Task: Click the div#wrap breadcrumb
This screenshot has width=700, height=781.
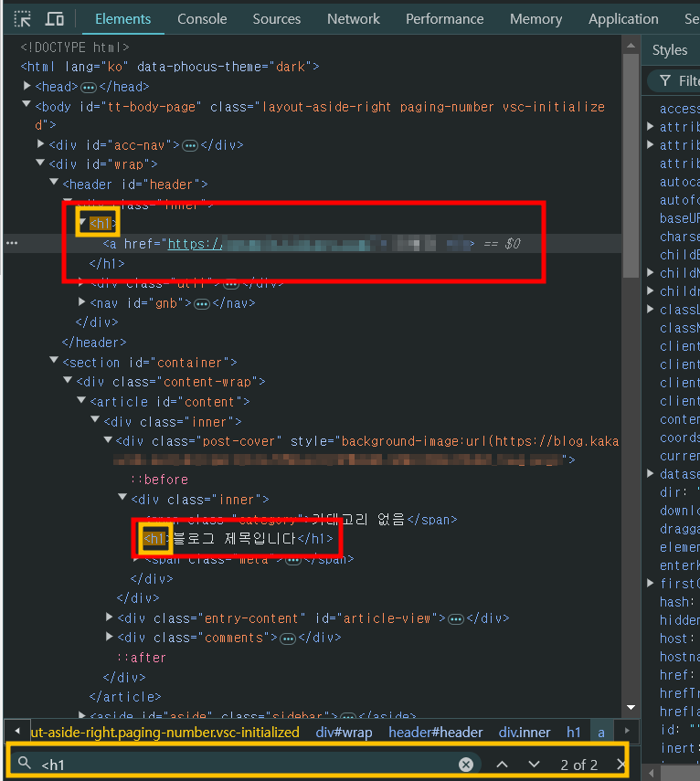Action: (344, 733)
